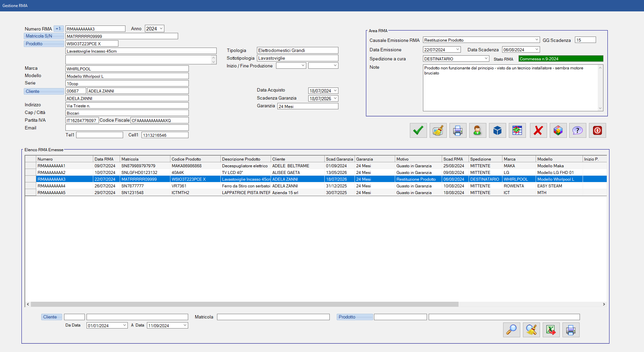Exit using the red power icon
This screenshot has width=644, height=352.
[x=597, y=130]
